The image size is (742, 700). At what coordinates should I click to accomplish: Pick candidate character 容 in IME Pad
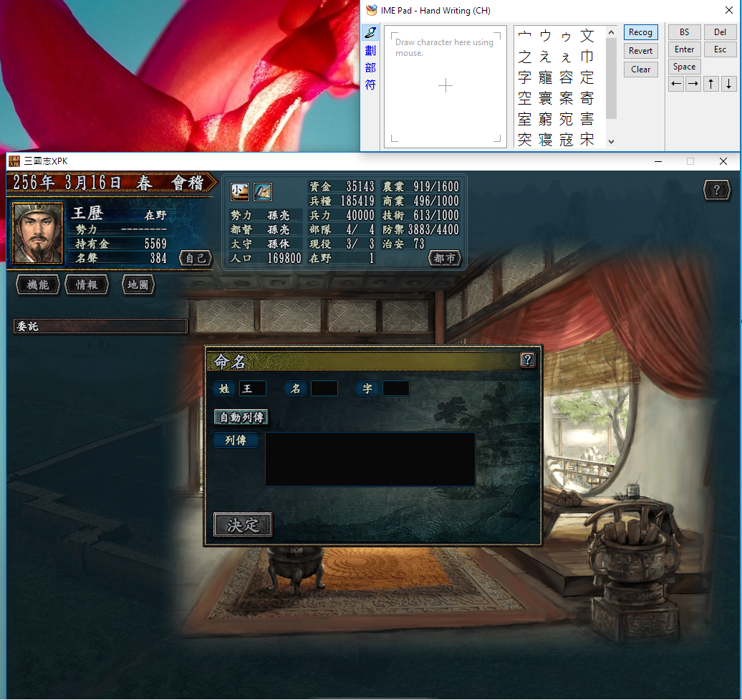tap(566, 77)
